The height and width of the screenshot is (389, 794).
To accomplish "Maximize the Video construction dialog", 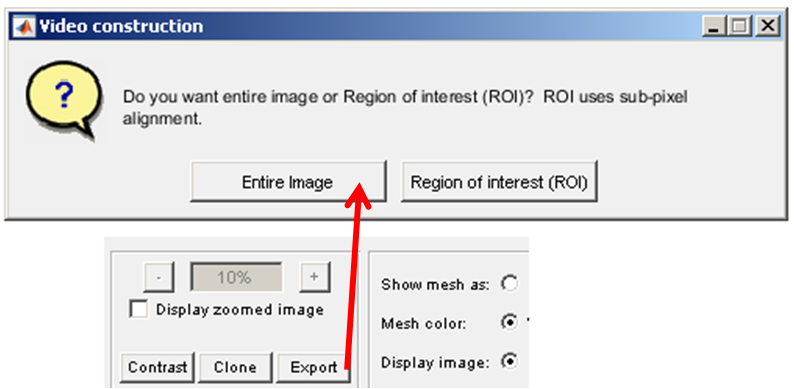I will (740, 26).
